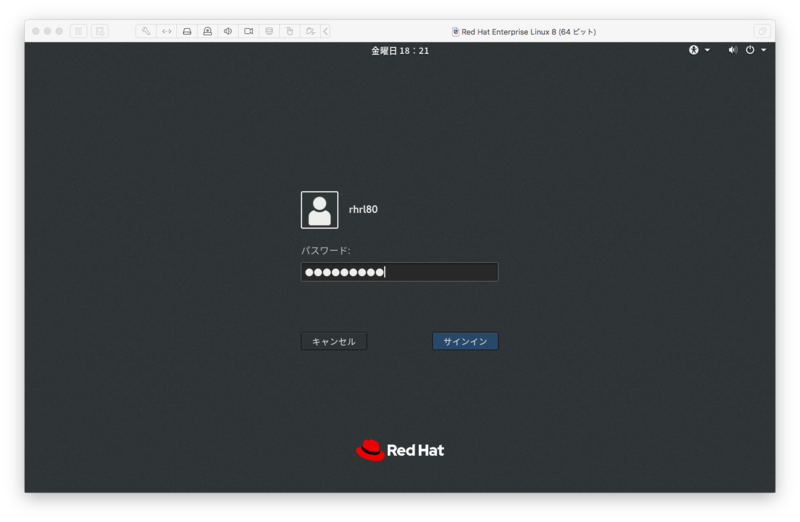Click the rhrl80 username label
Image resolution: width=800 pixels, height=522 pixels.
(x=363, y=209)
